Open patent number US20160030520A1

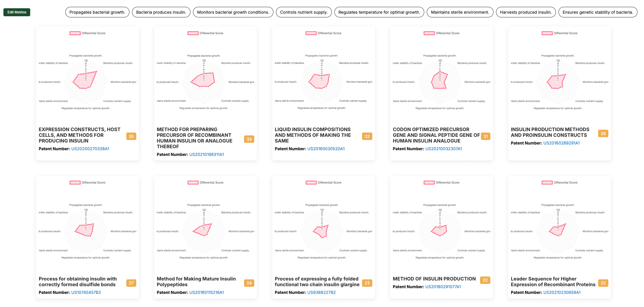pyautogui.click(x=326, y=149)
